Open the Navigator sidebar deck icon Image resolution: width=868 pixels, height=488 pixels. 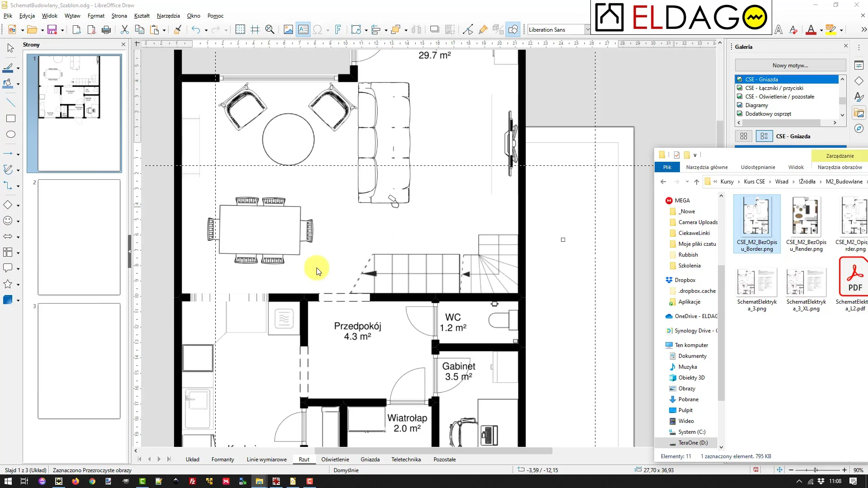859,129
